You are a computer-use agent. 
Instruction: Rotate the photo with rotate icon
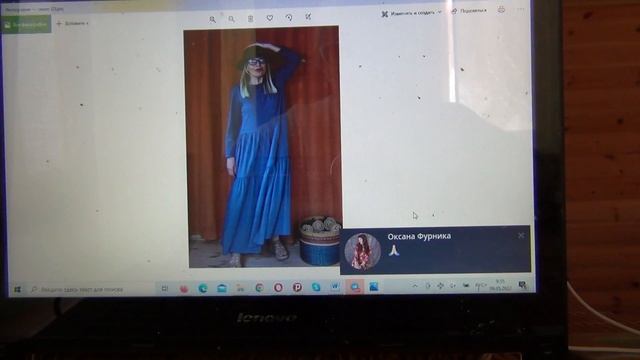coord(289,17)
